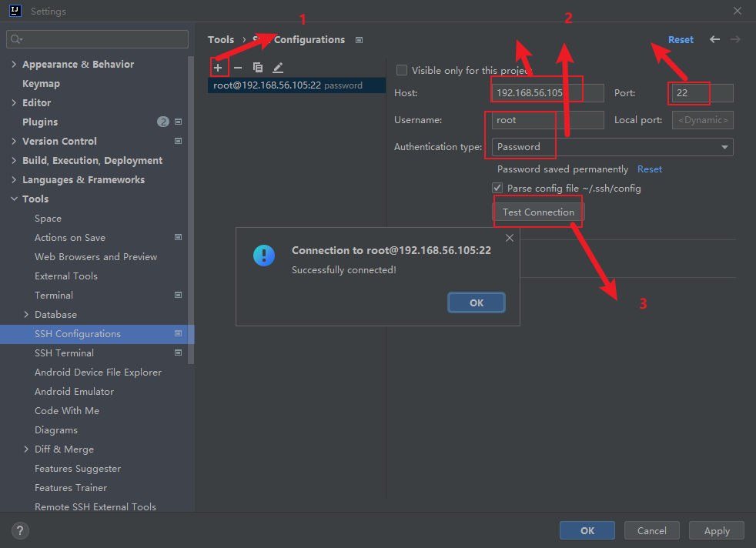Uncheck Parse config file ~/.ssh/config
The image size is (756, 548).
coord(497,188)
